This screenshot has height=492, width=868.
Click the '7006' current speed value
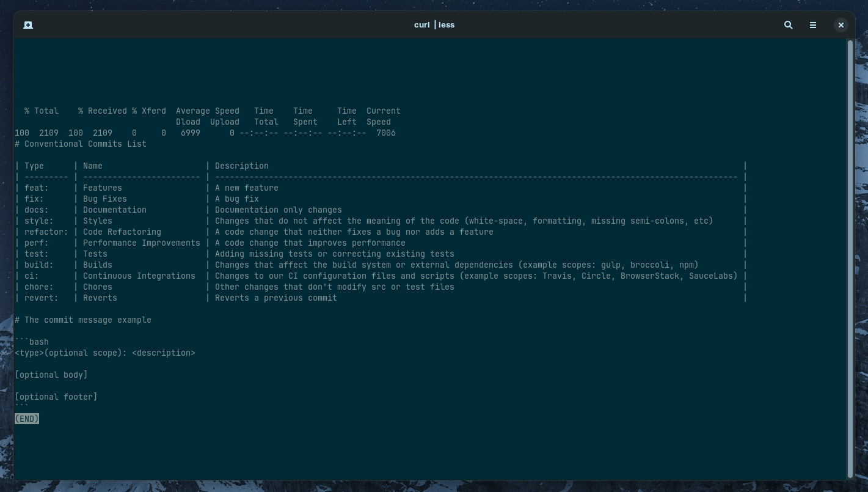(386, 133)
